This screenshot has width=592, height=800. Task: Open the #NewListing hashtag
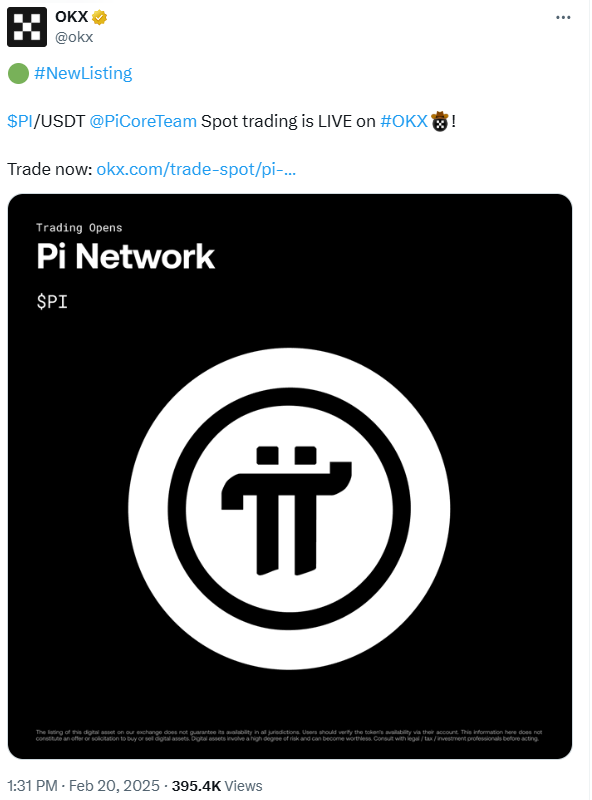click(x=83, y=73)
